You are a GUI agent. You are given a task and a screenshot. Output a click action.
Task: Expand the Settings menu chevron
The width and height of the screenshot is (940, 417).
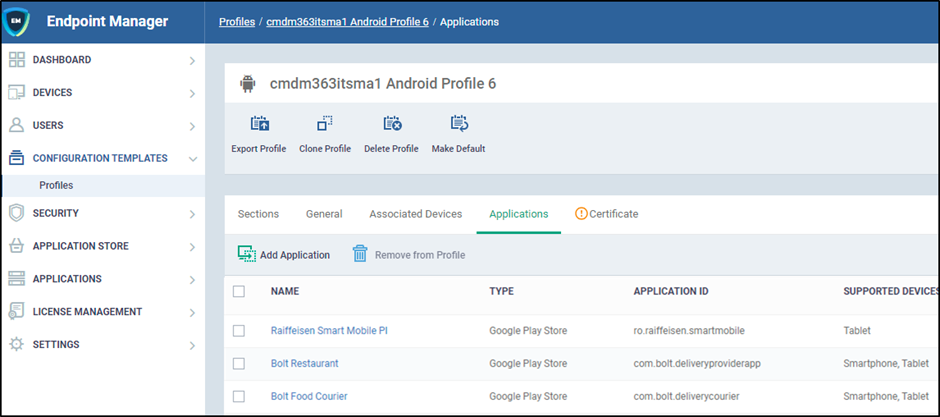click(x=192, y=346)
